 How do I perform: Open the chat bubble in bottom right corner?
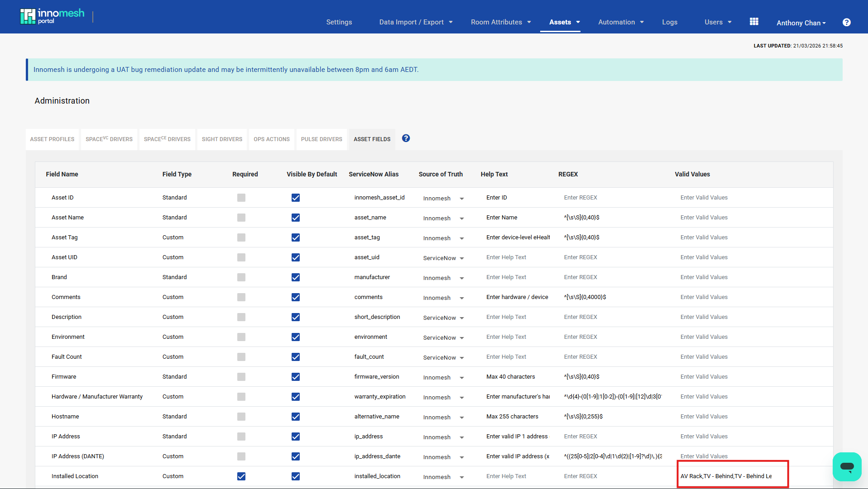click(x=846, y=466)
